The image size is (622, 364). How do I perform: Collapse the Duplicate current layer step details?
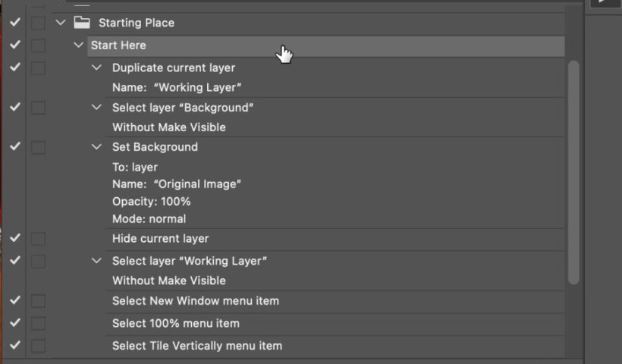(x=96, y=67)
